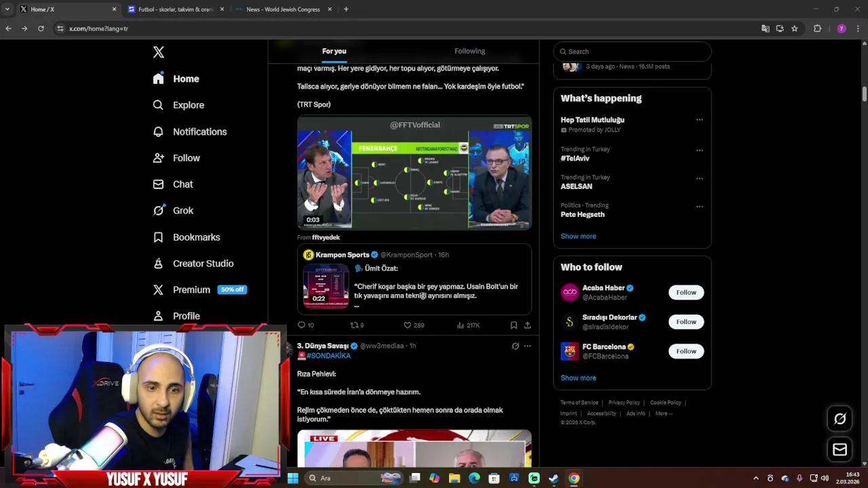Switch to the For you tab

click(334, 51)
